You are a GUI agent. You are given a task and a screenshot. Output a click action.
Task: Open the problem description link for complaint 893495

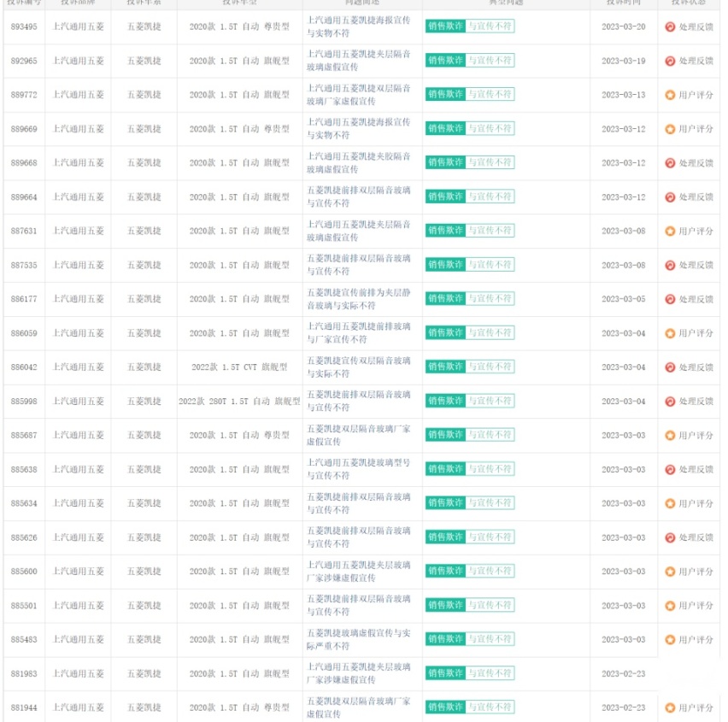(358, 26)
